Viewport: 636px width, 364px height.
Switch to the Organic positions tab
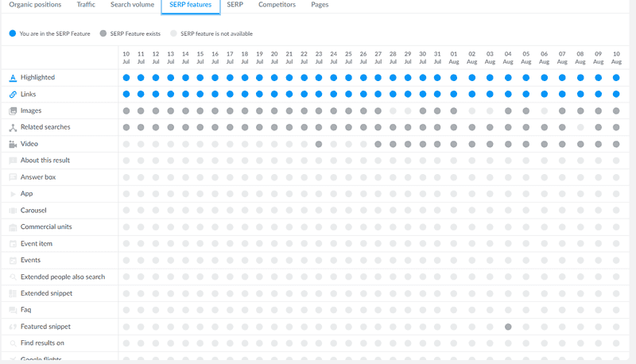[35, 5]
